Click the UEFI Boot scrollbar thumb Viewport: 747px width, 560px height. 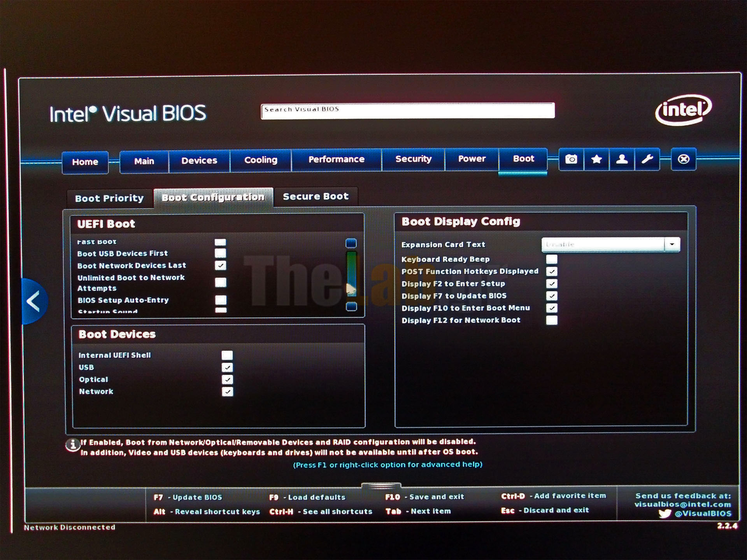click(x=351, y=274)
